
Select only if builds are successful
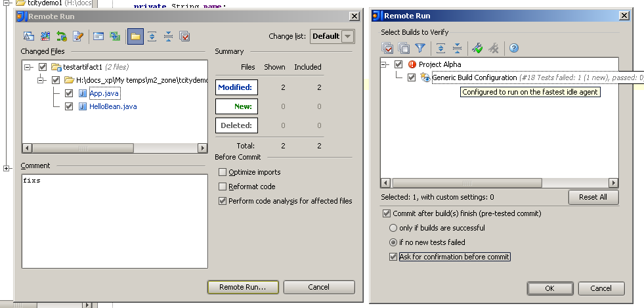coord(393,228)
